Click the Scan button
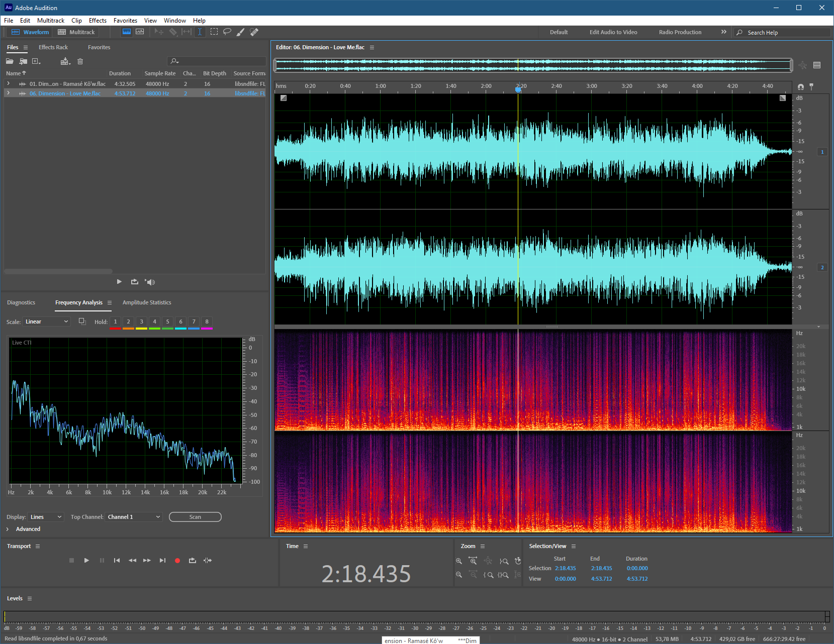Screen dimensions: 834x644 [195, 517]
